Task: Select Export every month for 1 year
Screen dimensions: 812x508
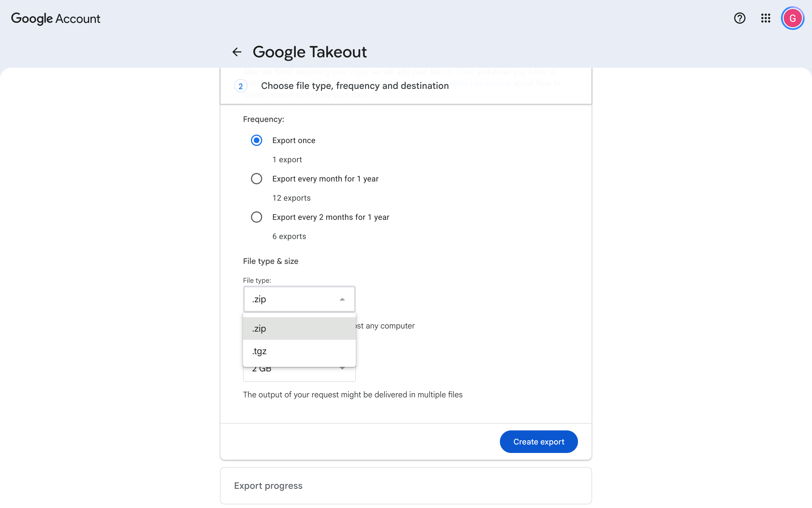Action: click(256, 179)
